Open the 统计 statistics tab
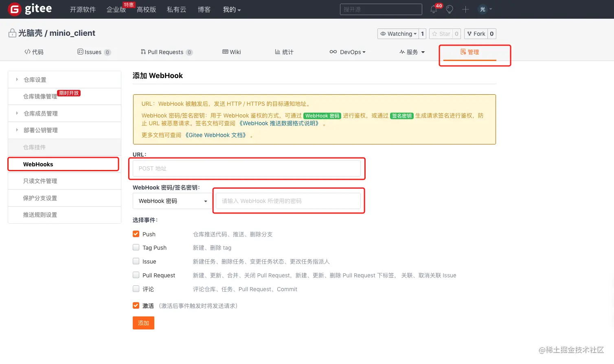 point(284,52)
